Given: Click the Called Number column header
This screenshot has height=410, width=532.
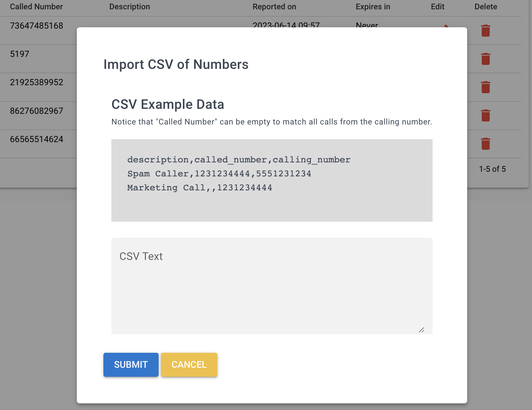Looking at the screenshot, I should pyautogui.click(x=36, y=7).
